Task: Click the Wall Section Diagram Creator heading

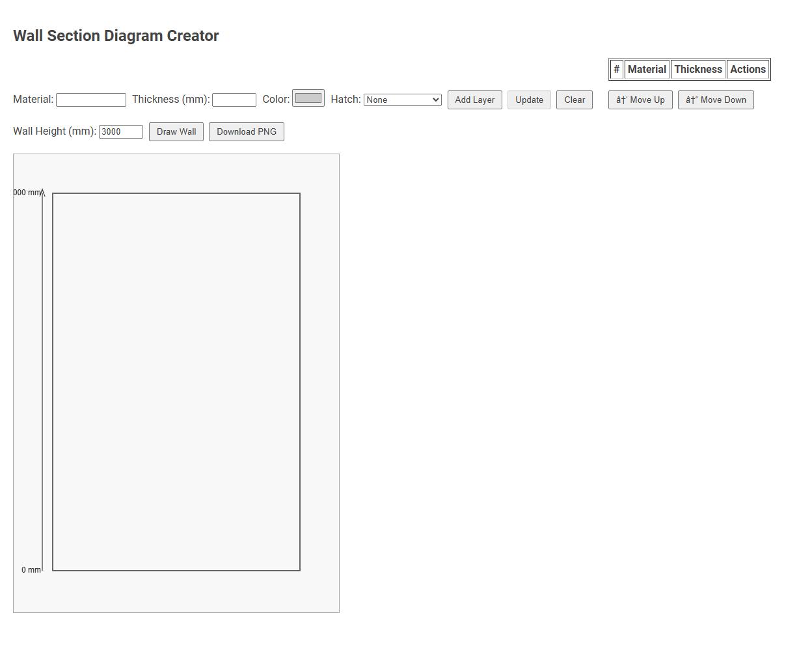Action: 116,35
